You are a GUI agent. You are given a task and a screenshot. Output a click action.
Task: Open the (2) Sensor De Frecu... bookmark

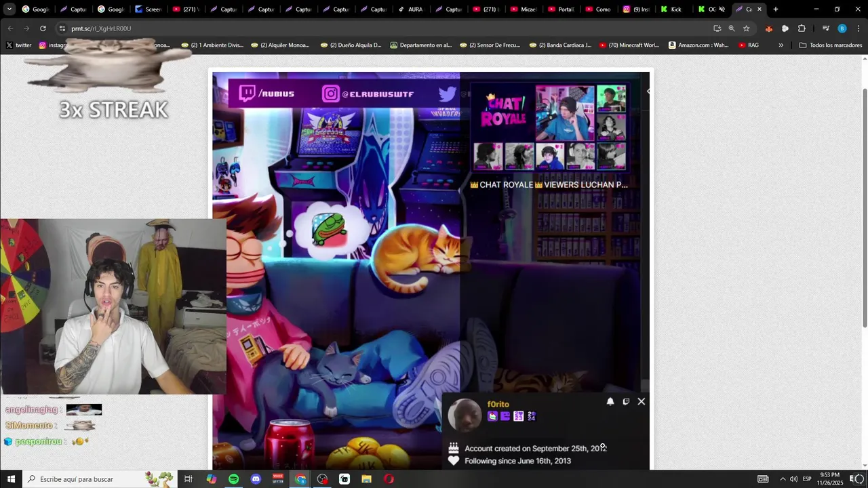pos(490,45)
